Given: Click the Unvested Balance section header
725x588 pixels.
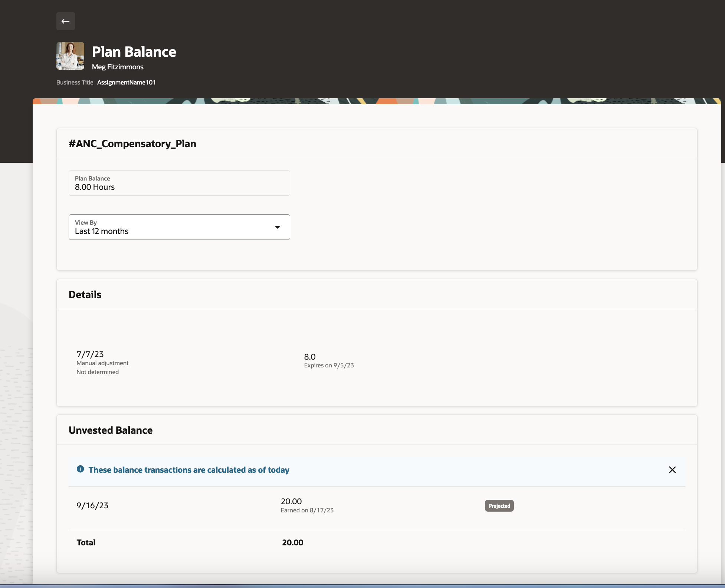Looking at the screenshot, I should [111, 430].
